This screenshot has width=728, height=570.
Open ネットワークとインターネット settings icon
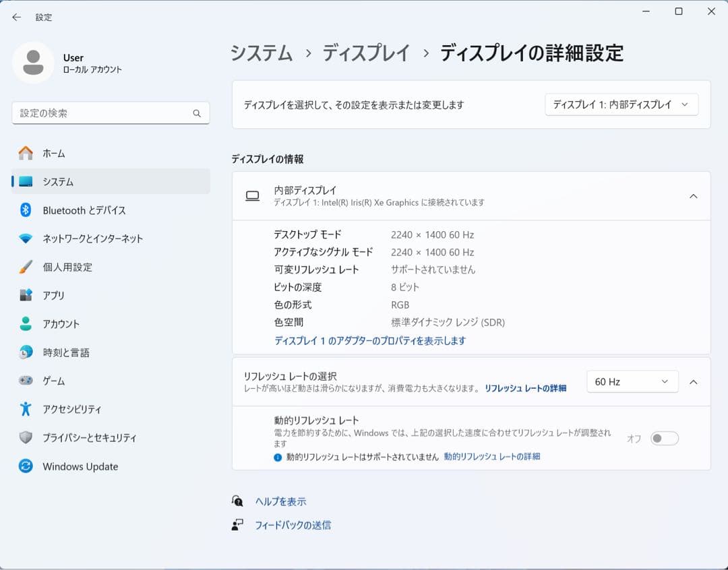point(26,239)
